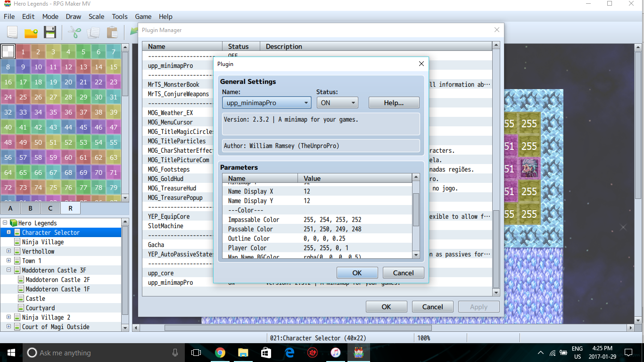Expand the Character Selector map node
Image resolution: width=644 pixels, height=362 pixels.
pyautogui.click(x=8, y=232)
